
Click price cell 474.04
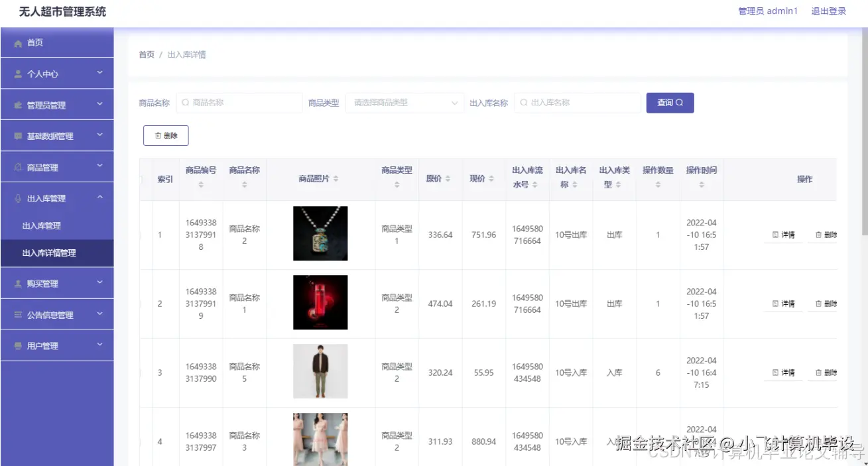[440, 304]
